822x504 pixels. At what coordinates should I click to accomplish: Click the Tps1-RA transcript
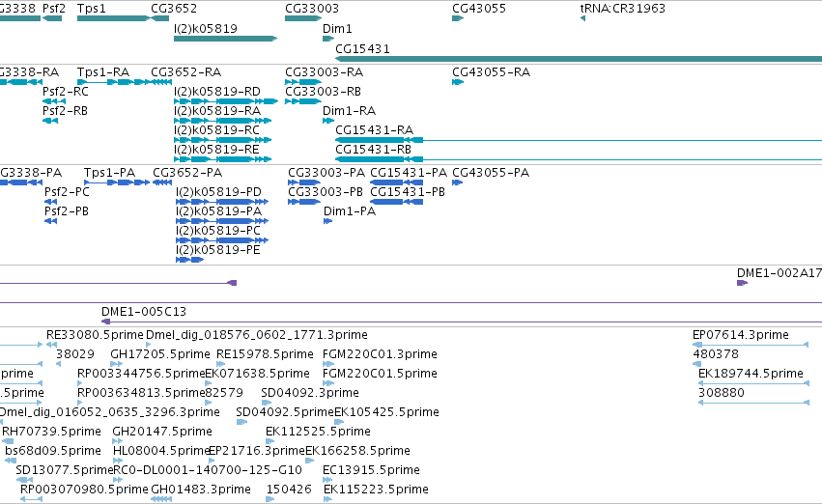(x=114, y=82)
